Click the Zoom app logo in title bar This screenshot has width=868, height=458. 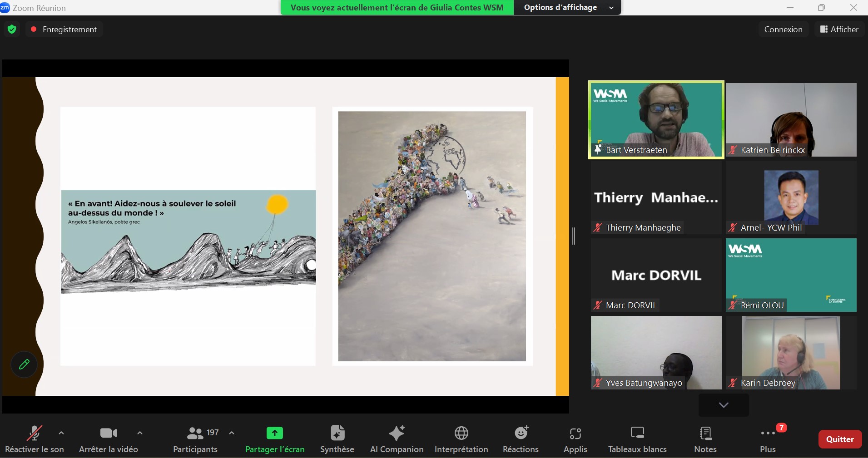pyautogui.click(x=5, y=7)
